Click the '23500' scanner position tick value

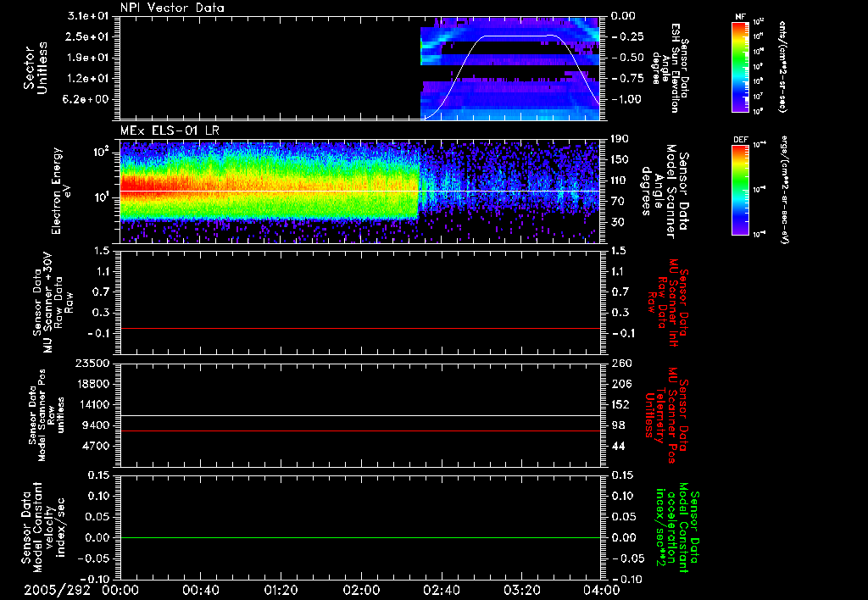point(92,363)
